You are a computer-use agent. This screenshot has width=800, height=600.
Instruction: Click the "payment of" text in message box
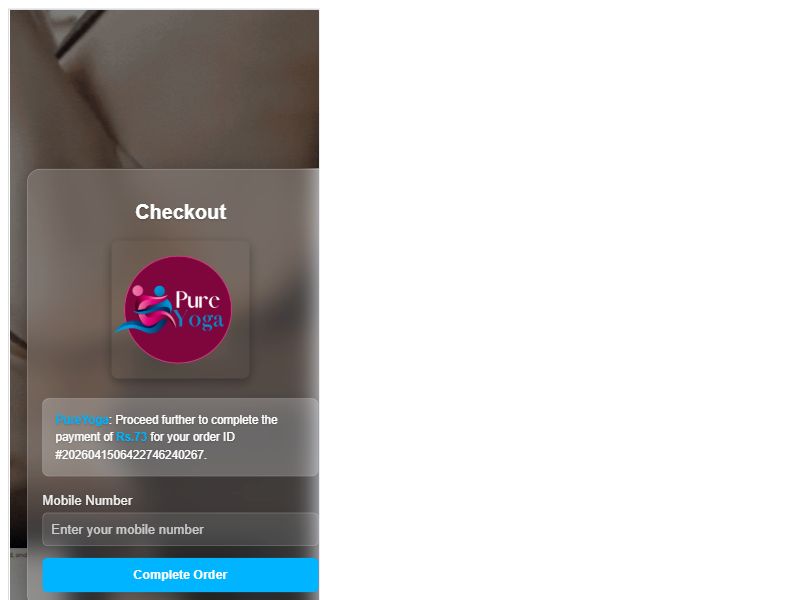(x=84, y=437)
